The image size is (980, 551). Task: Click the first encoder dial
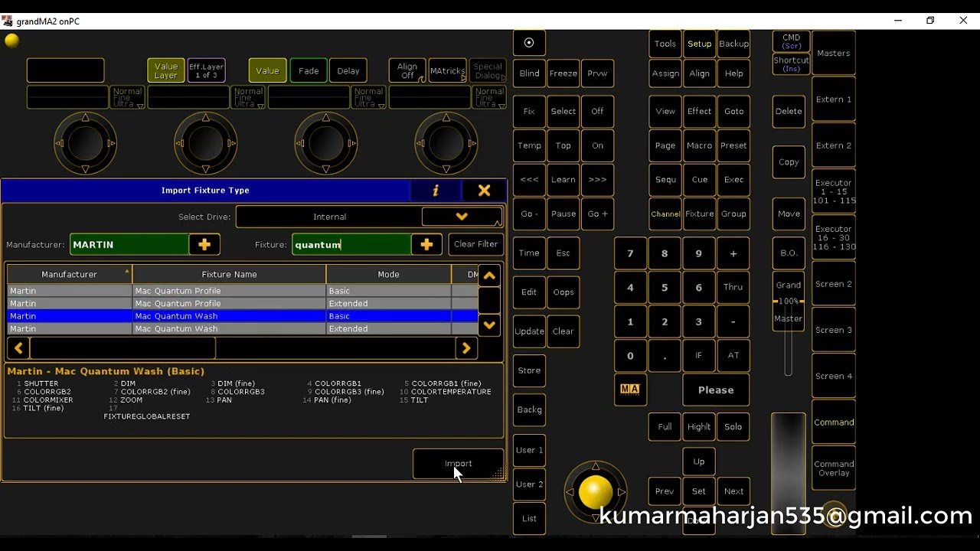click(85, 143)
